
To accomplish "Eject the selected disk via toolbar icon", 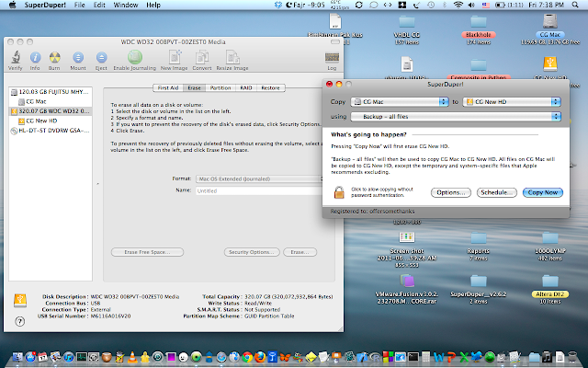I will pyautogui.click(x=101, y=57).
